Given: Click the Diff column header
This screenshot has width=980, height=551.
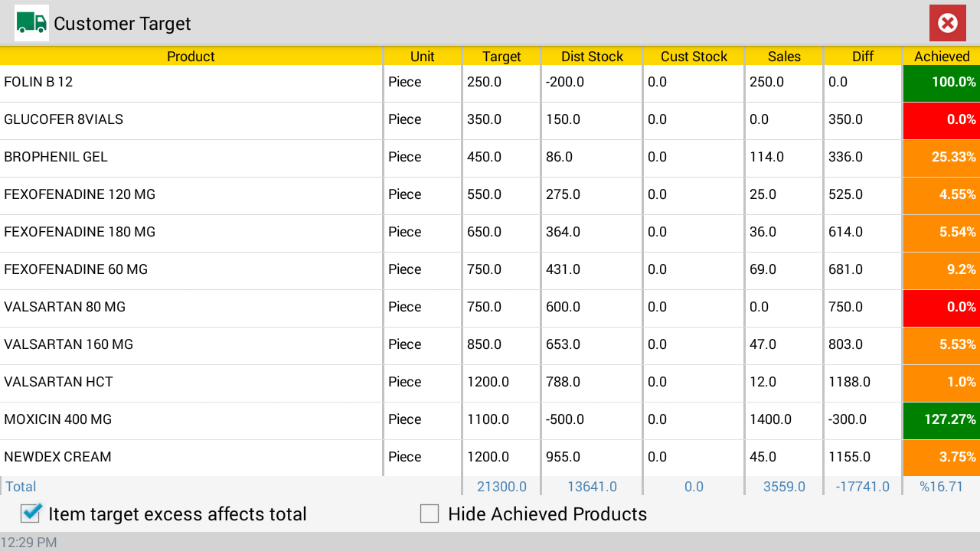Looking at the screenshot, I should 863,56.
